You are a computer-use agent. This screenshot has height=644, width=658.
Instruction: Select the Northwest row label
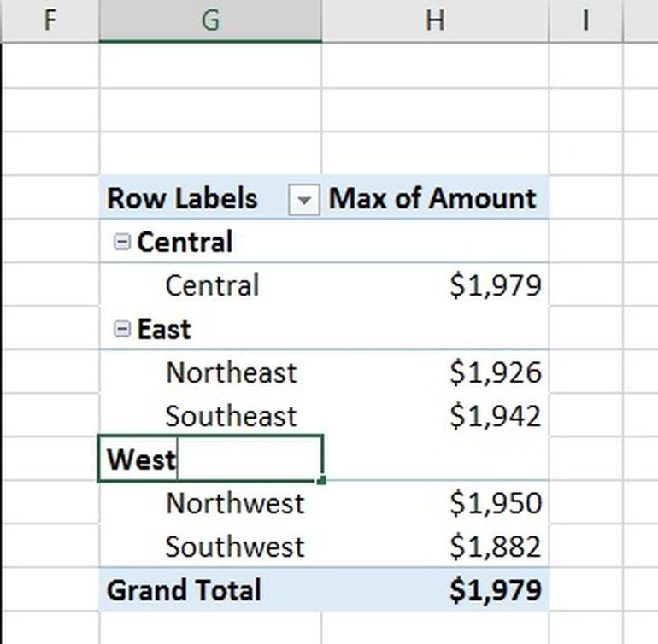click(234, 503)
